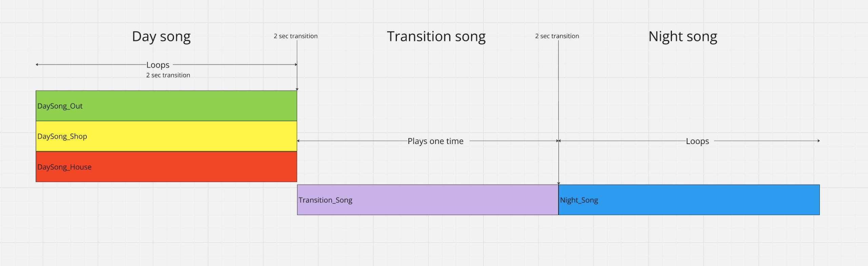Click the red DaySong_House block

166,167
